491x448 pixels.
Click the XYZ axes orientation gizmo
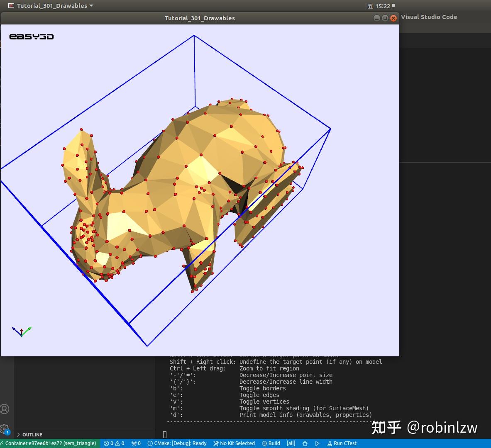21,331
